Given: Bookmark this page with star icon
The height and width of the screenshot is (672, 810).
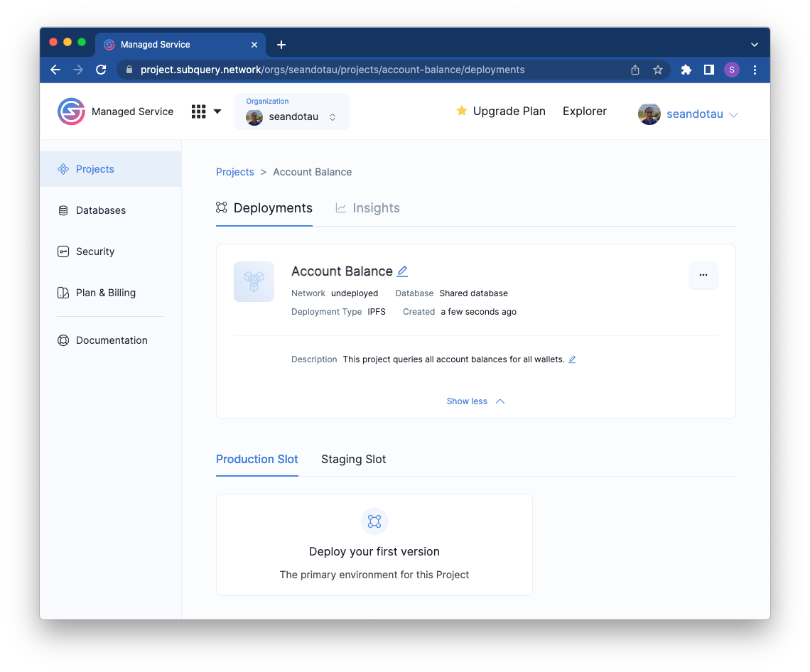Looking at the screenshot, I should [658, 70].
